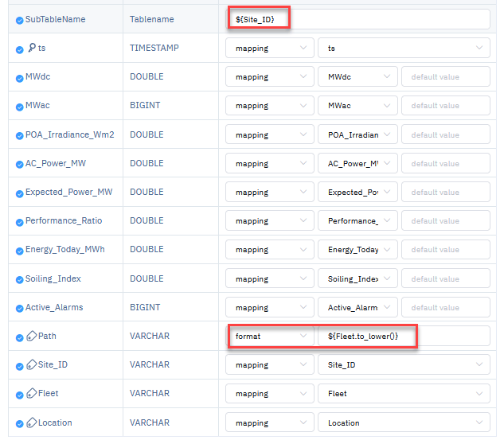Click the tag icon beside Path
The width and height of the screenshot is (504, 440).
pyautogui.click(x=31, y=337)
